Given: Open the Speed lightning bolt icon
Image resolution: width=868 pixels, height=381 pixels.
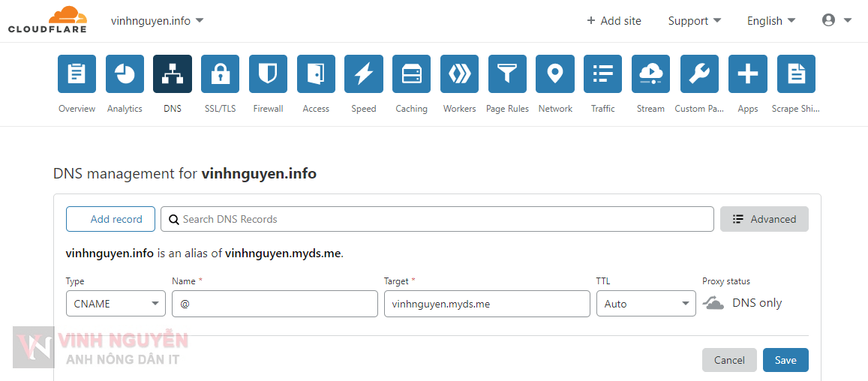Looking at the screenshot, I should [x=364, y=73].
